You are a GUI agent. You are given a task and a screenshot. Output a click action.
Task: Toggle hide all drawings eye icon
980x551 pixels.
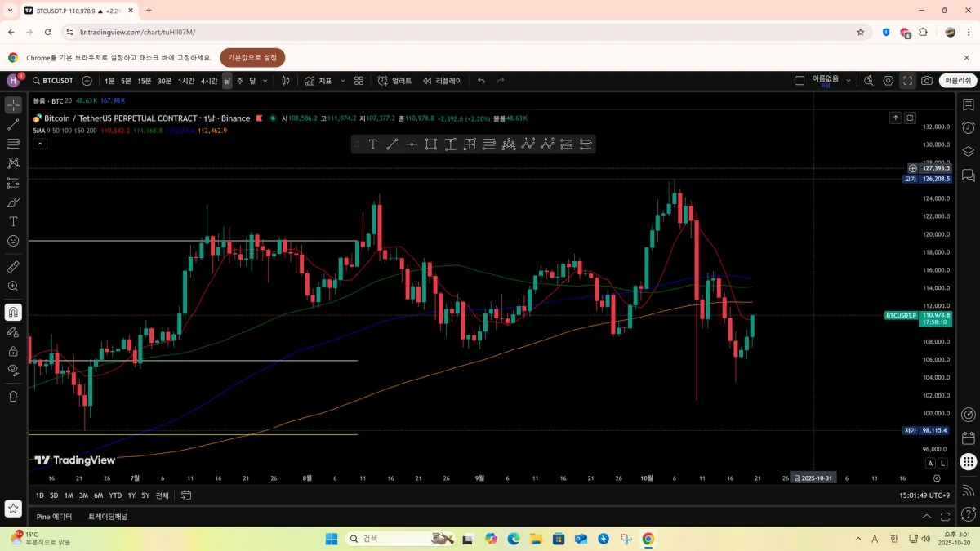13,370
